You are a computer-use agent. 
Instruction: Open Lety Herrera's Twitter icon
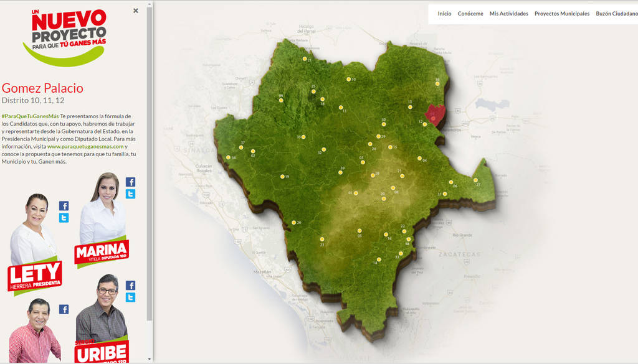pos(64,218)
